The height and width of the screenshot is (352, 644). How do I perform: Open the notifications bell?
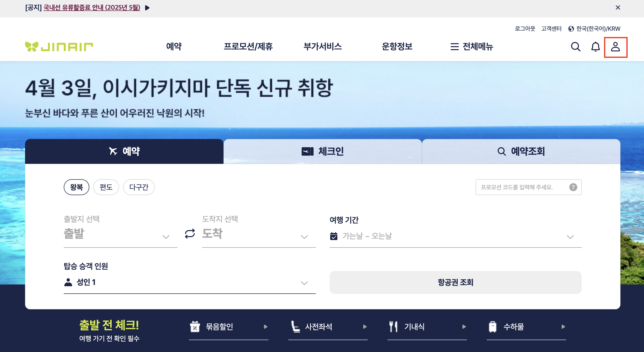(596, 46)
